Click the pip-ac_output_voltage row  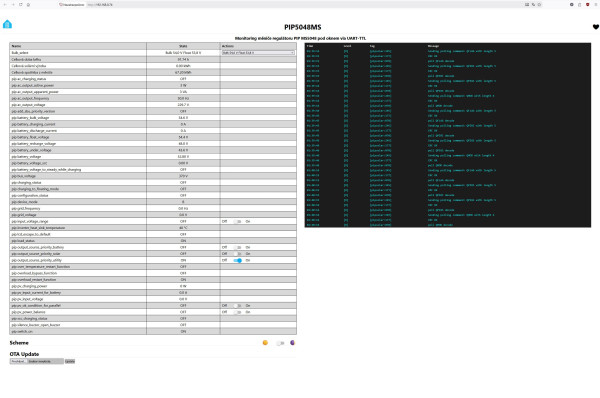153,105
